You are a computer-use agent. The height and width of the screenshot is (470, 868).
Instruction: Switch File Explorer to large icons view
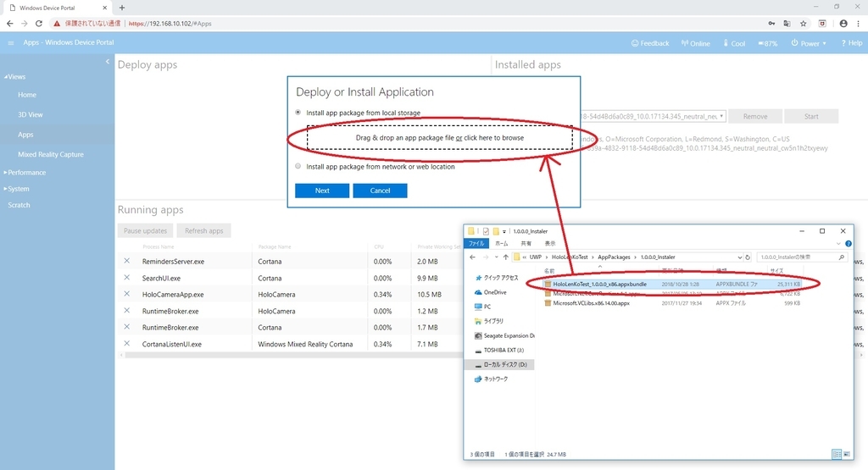(847, 454)
